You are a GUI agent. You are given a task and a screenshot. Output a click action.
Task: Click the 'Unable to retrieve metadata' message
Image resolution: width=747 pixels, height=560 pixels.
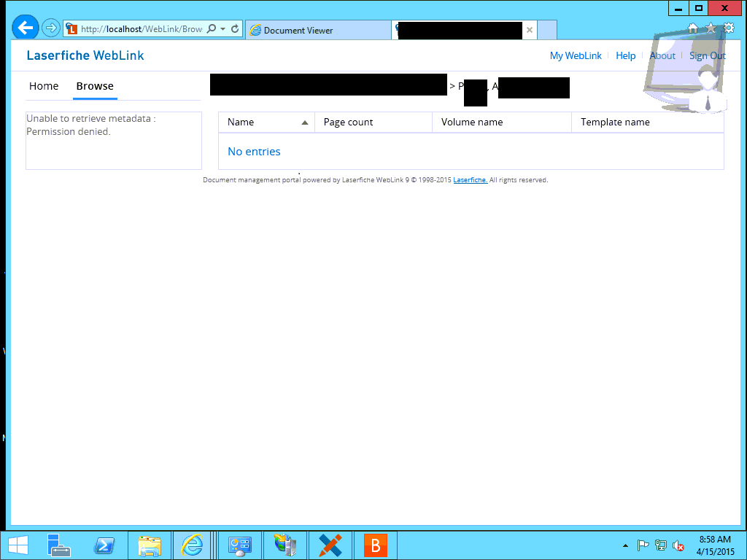[91, 125]
